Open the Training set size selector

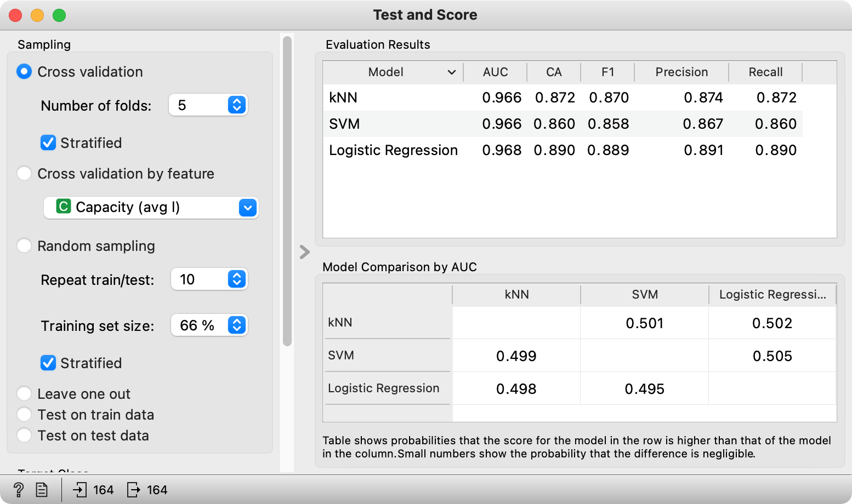click(x=209, y=325)
